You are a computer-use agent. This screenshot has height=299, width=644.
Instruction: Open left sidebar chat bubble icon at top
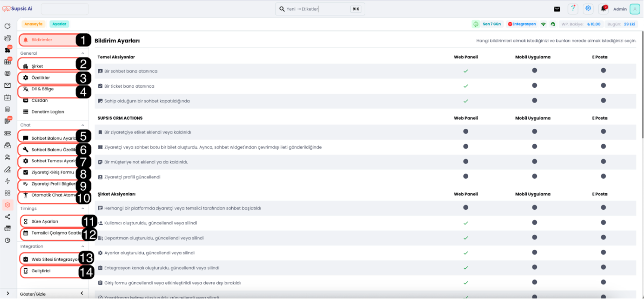tap(8, 26)
